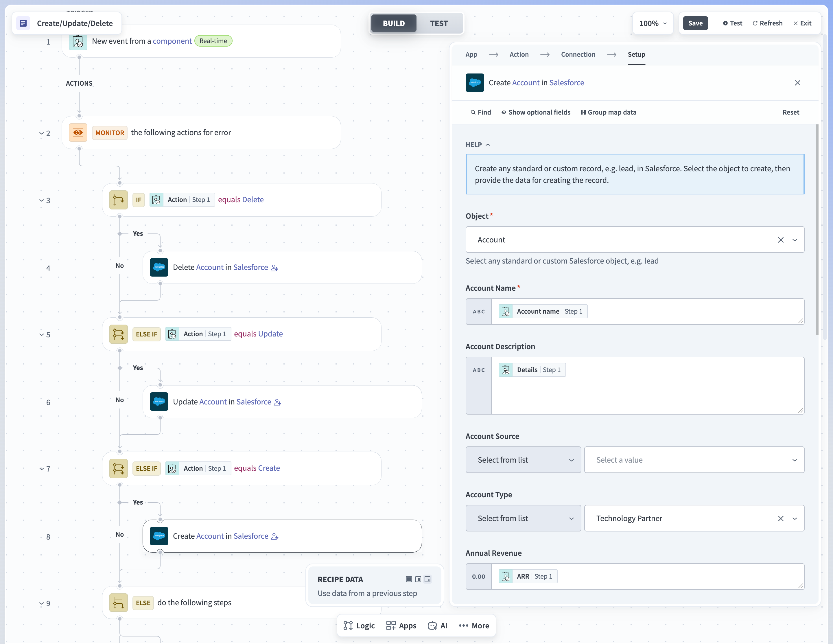This screenshot has width=833, height=644.
Task: Switch to TEST mode
Action: [439, 23]
